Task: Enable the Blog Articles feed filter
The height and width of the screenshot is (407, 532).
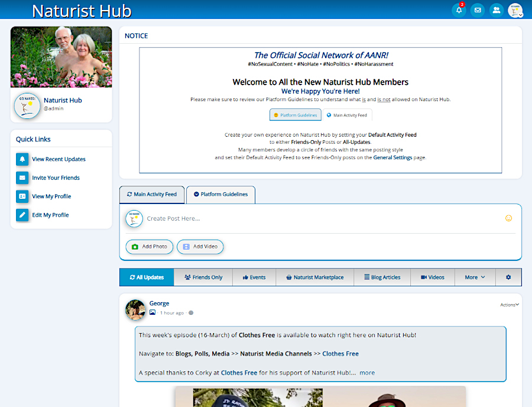Action: (x=382, y=277)
